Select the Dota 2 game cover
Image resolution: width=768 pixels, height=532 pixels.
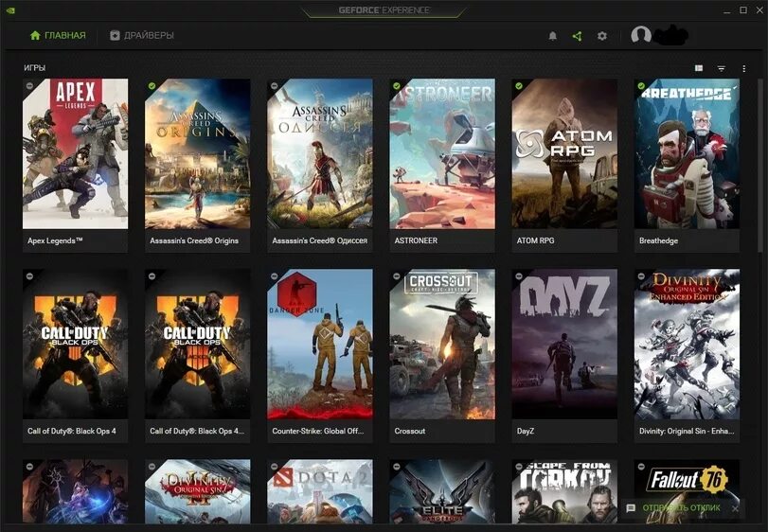tap(320, 491)
